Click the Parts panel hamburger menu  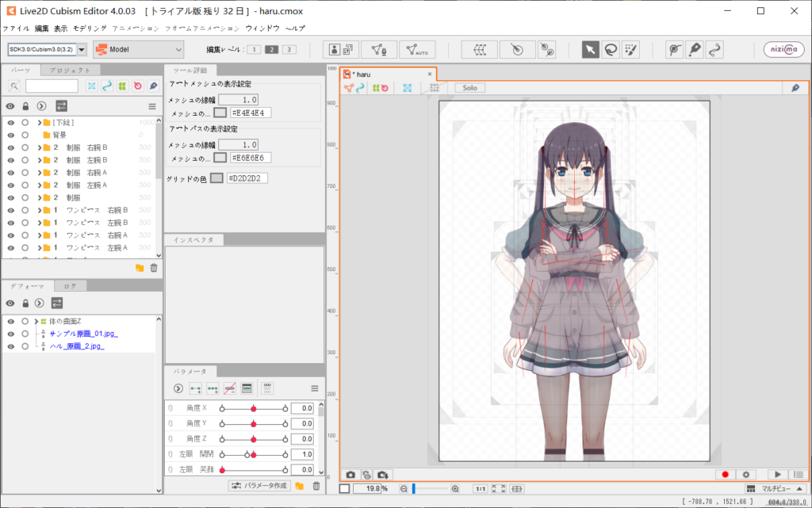(151, 106)
